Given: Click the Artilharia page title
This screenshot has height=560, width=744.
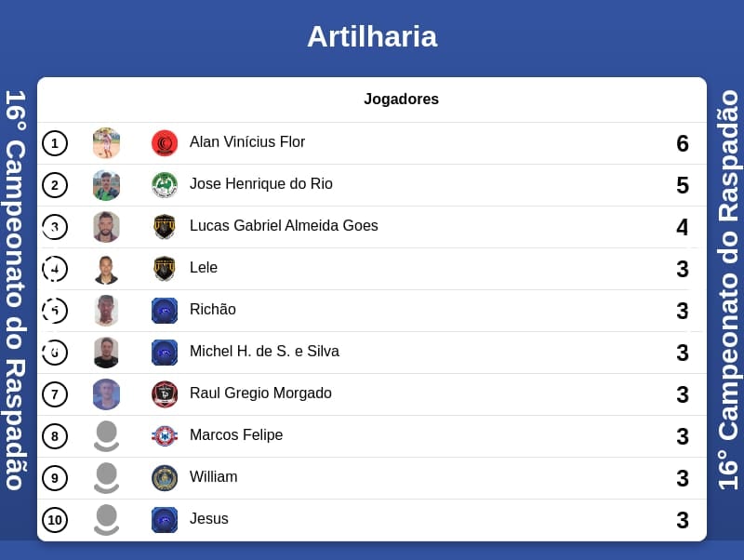Looking at the screenshot, I should tap(372, 36).
